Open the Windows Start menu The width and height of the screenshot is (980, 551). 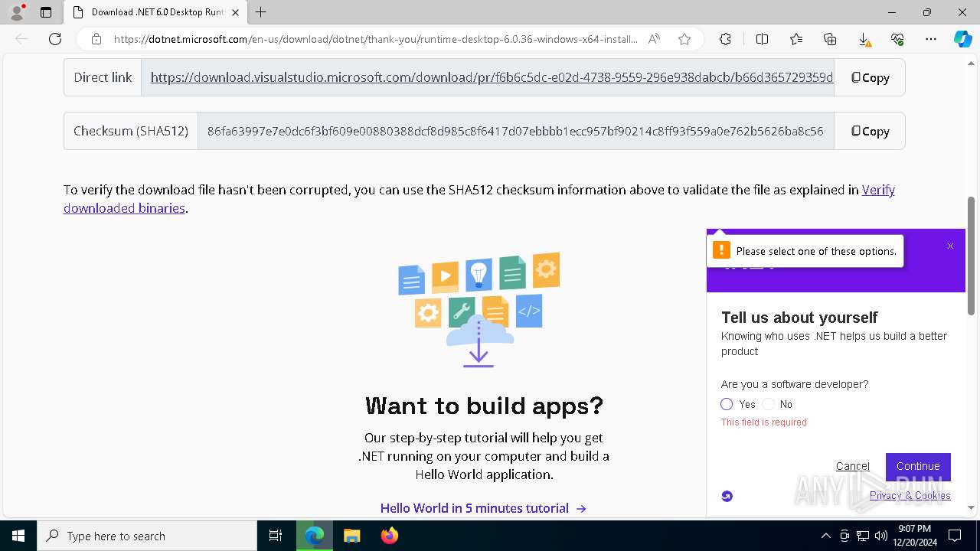click(x=18, y=536)
